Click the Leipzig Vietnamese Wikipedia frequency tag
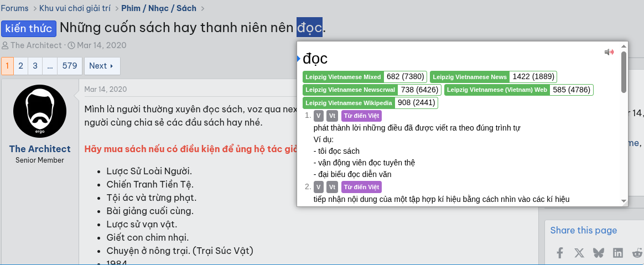Image resolution: width=644 pixels, height=265 pixels. click(349, 103)
